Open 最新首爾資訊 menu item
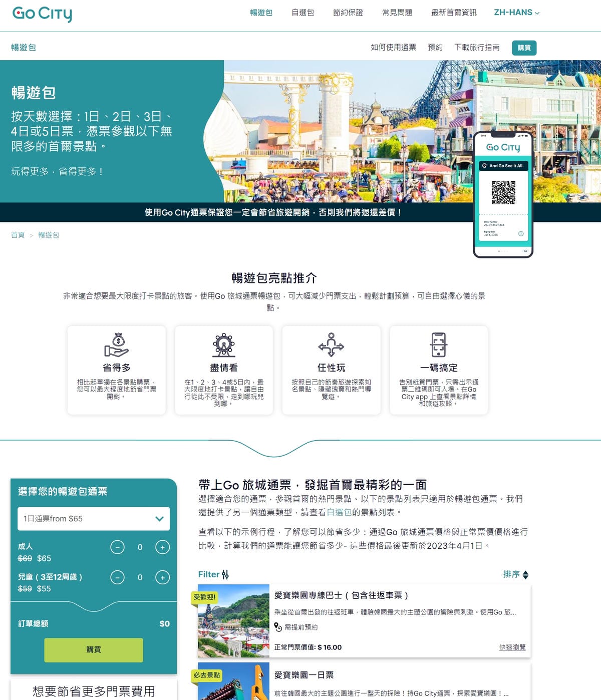Image resolution: width=601 pixels, height=700 pixels. click(454, 13)
